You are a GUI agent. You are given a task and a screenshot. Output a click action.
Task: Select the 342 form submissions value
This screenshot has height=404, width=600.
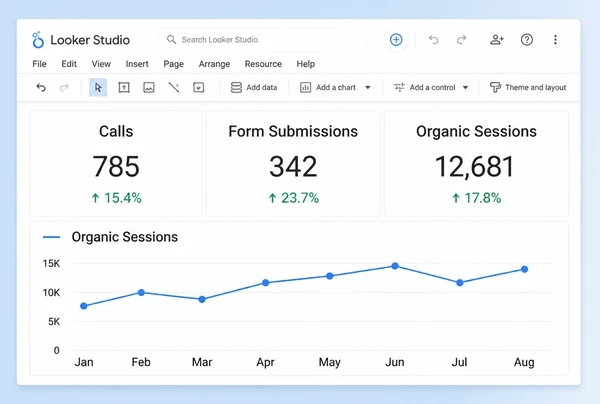tap(293, 166)
